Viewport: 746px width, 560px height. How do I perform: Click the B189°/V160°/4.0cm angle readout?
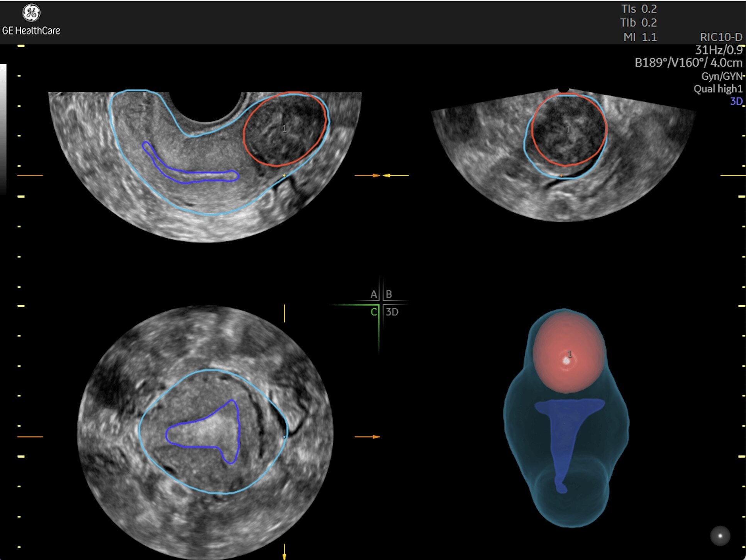pos(688,63)
